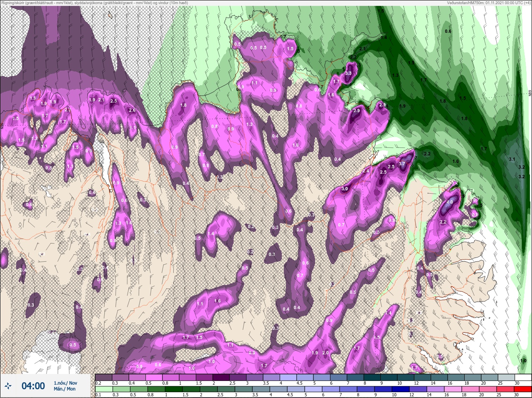The width and height of the screenshot is (532, 398).
Task: Click the 04:00 forecast time label
Action: (33, 386)
